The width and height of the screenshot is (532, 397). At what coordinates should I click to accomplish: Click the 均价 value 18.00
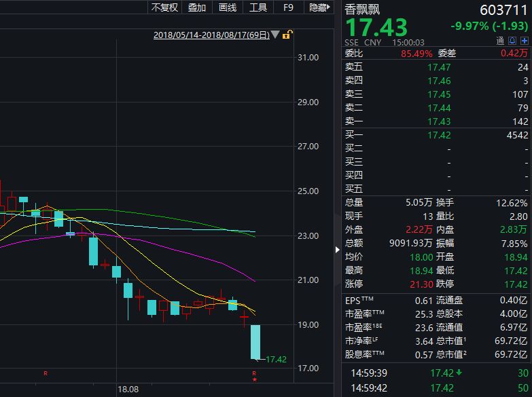[x=421, y=257]
